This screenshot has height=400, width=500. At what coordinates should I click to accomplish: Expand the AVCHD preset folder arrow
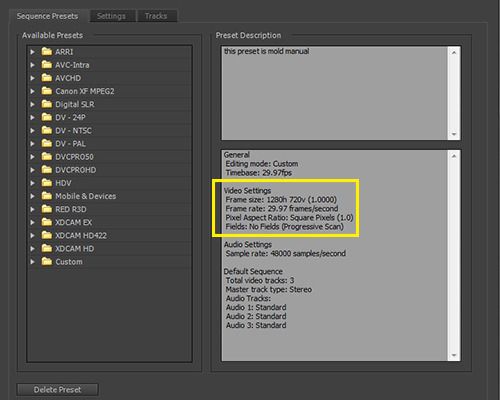(x=32, y=78)
